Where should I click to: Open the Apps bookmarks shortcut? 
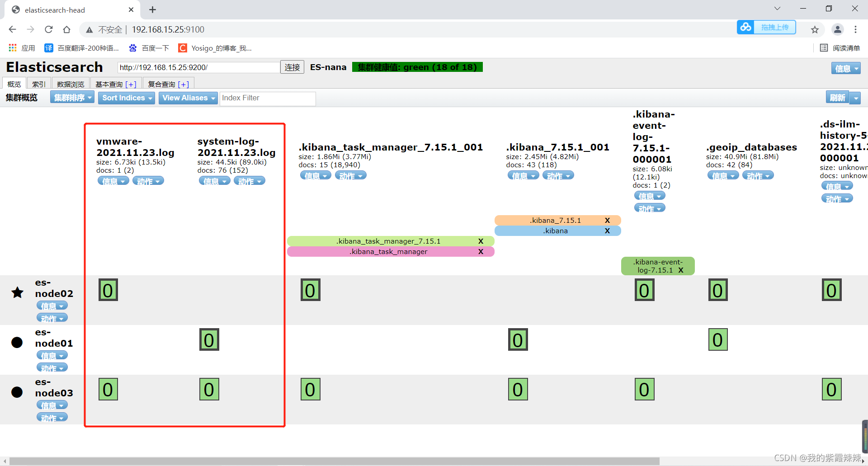point(22,48)
